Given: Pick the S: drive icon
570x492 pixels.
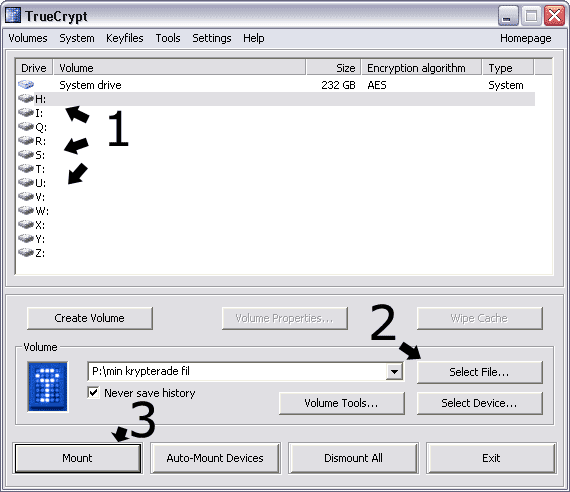Looking at the screenshot, I should 26,155.
